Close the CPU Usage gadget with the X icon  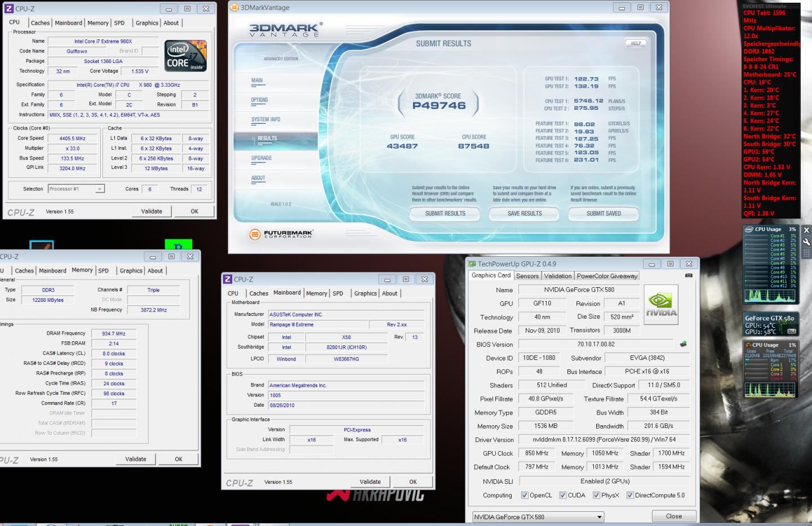[x=806, y=230]
